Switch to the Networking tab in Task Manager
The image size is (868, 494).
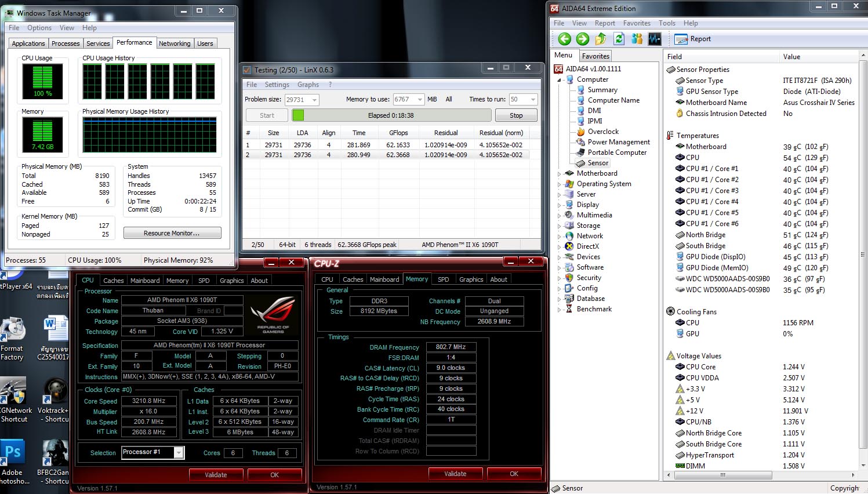(175, 43)
